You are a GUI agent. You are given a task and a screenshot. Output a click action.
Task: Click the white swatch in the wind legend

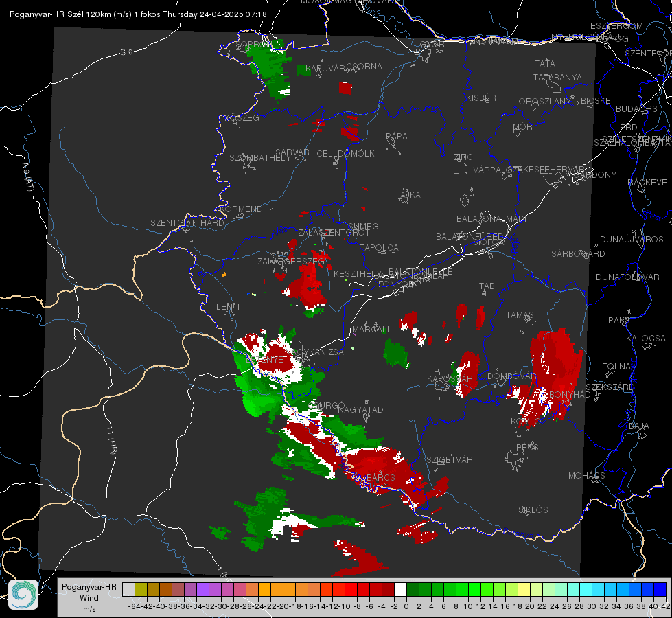coord(400,589)
